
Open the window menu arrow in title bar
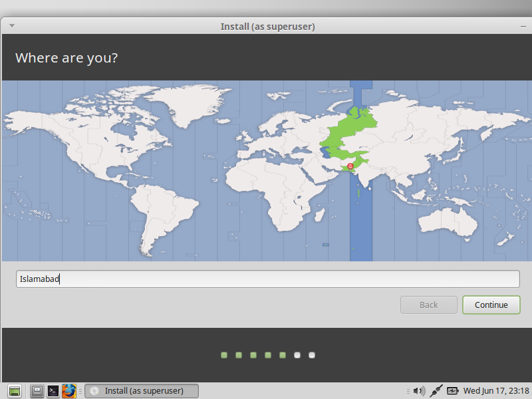[12, 26]
